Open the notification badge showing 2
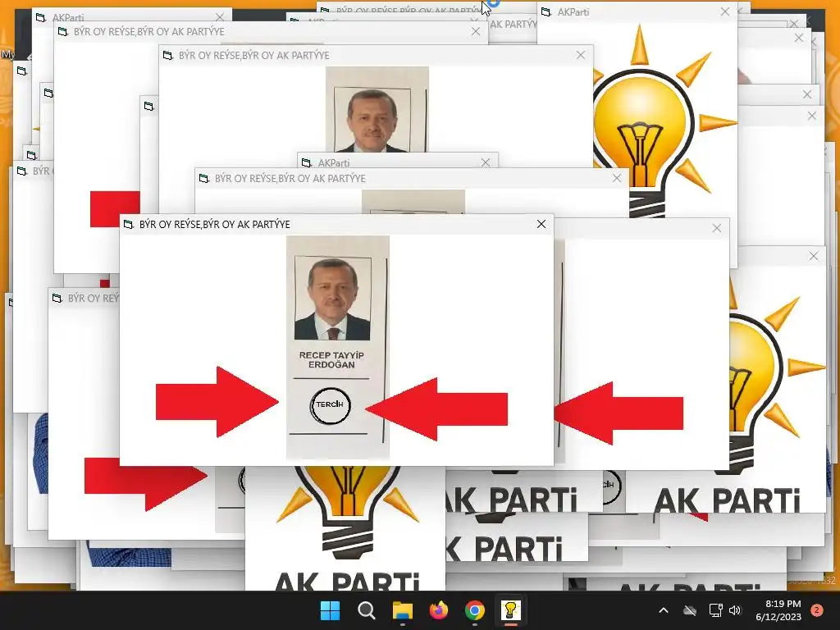This screenshot has height=630, width=840. click(817, 610)
